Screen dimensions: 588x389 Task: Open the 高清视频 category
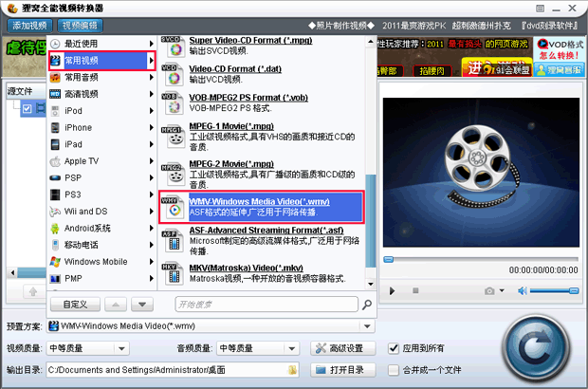pos(101,94)
